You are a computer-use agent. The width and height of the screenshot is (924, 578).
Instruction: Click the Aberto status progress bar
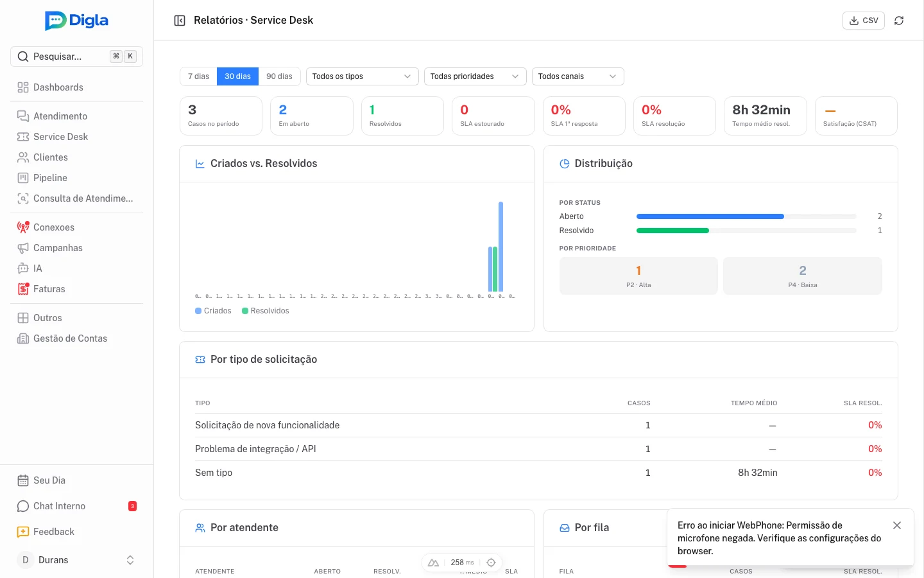tap(746, 216)
